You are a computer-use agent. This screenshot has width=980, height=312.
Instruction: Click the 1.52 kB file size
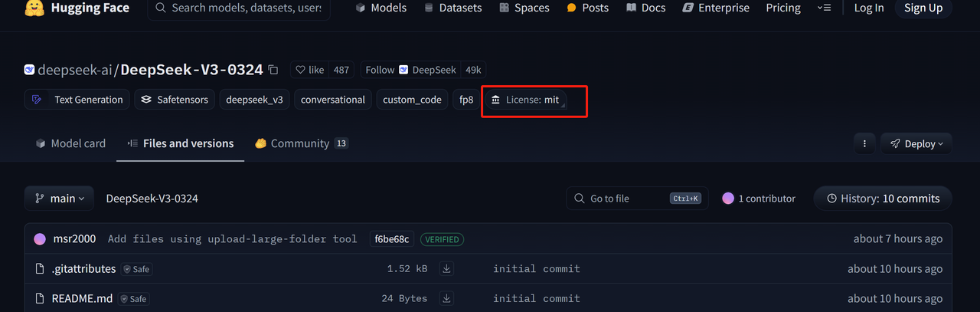[407, 269]
